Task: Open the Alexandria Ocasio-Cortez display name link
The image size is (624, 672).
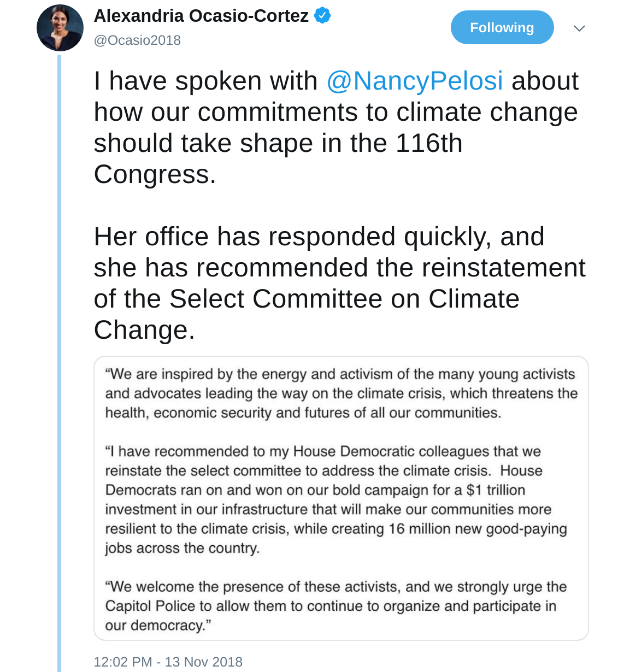Action: pyautogui.click(x=201, y=16)
